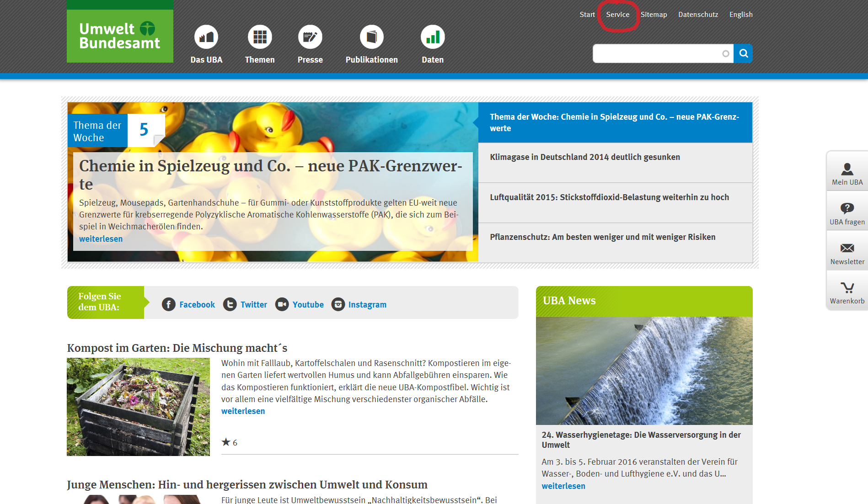The height and width of the screenshot is (504, 868).
Task: Open the Presse notepad icon
Action: coord(310,37)
